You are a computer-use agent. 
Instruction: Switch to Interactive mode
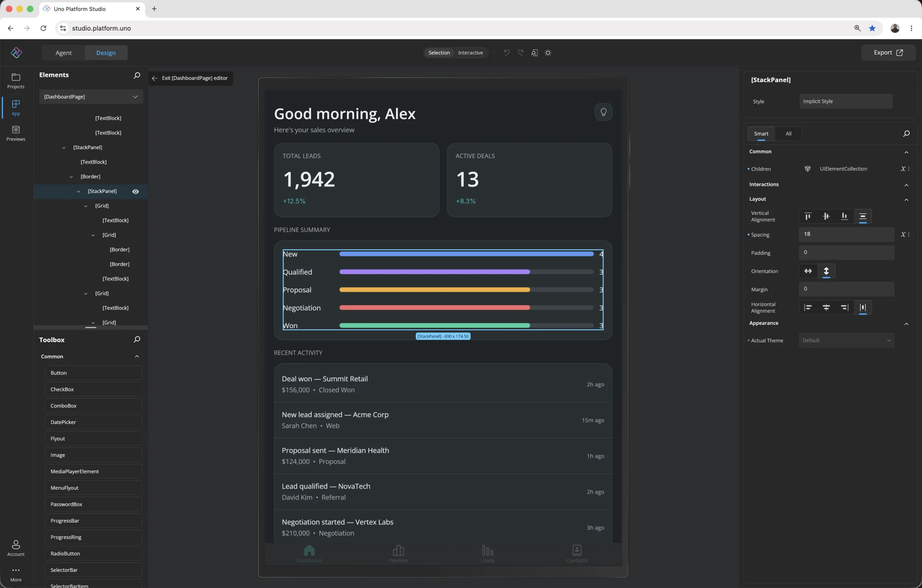[x=470, y=52]
